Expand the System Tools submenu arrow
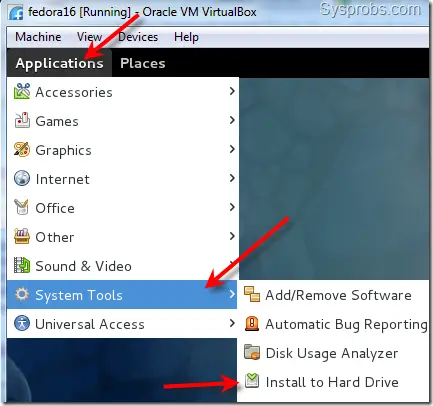Image resolution: width=433 pixels, height=406 pixels. [x=232, y=294]
